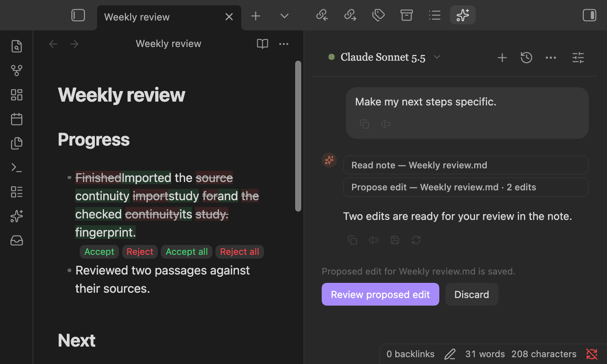This screenshot has width=607, height=364.
Task: Navigate back with left arrow
Action: coord(53,44)
